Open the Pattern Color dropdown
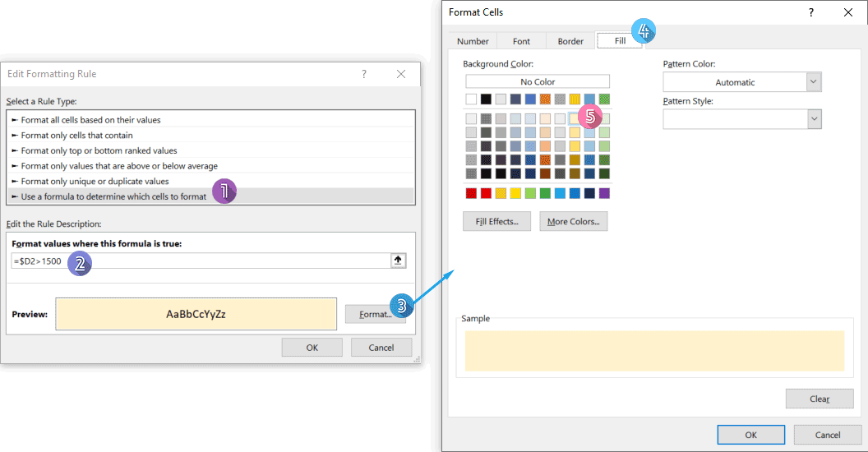Viewport: 868px width, 452px height. click(x=813, y=82)
